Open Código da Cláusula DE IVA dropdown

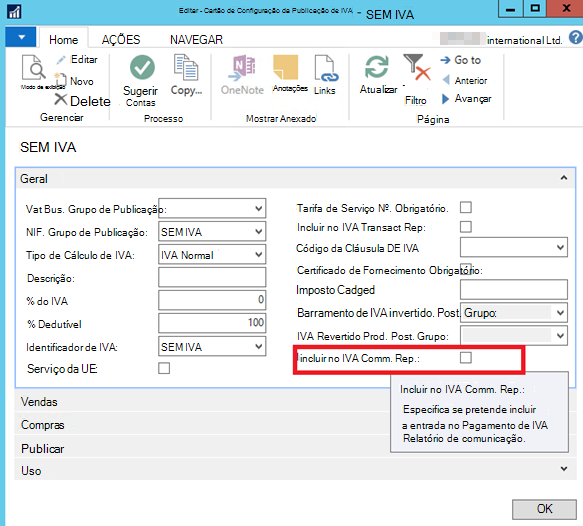(x=560, y=247)
